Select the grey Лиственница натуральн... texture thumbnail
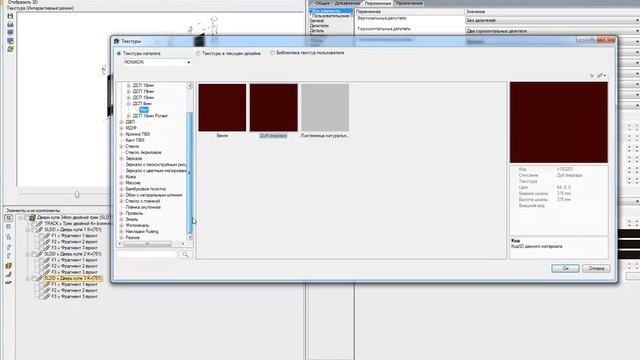This screenshot has width=640, height=360. 325,108
